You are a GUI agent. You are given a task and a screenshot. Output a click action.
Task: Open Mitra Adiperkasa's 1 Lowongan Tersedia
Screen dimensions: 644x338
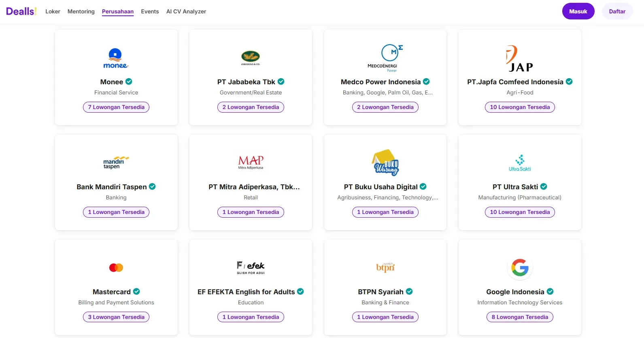tap(251, 212)
